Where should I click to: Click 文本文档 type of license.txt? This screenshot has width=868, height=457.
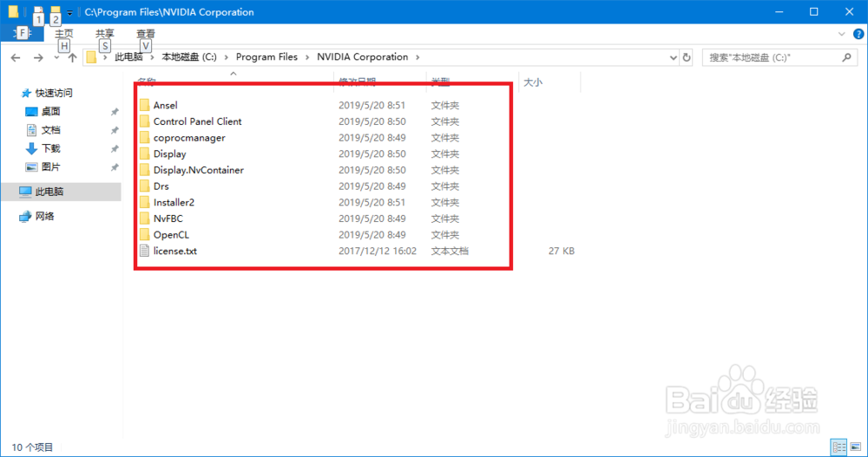click(x=450, y=251)
